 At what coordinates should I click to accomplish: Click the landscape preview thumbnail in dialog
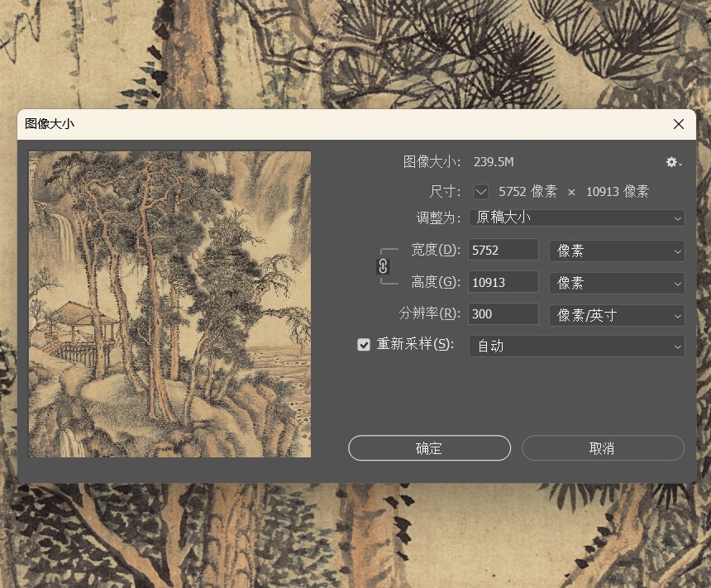[x=169, y=304]
